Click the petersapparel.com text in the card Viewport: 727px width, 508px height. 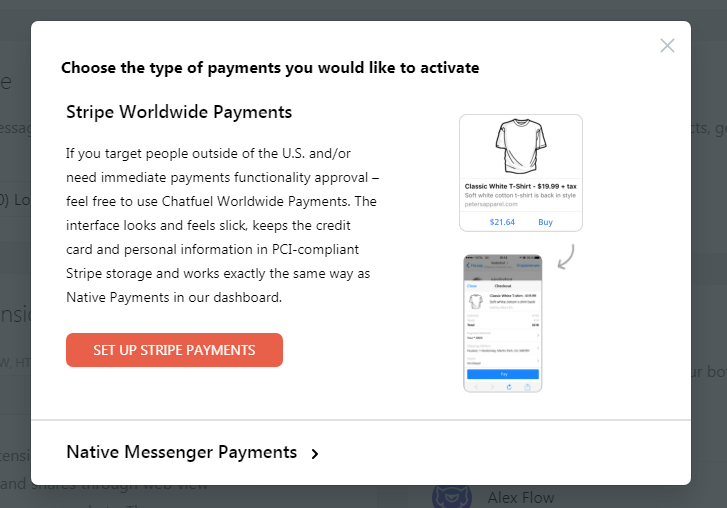(x=493, y=203)
